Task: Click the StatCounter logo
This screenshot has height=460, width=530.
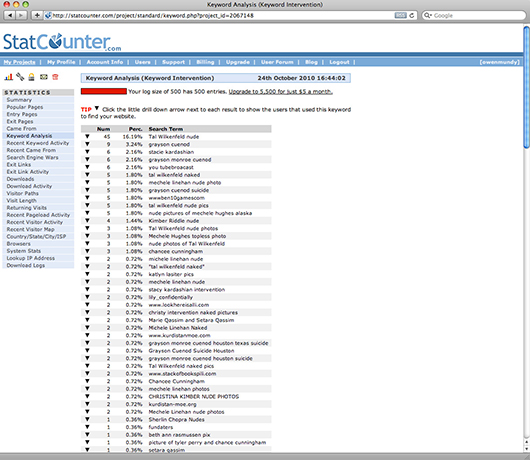Action: [62, 42]
